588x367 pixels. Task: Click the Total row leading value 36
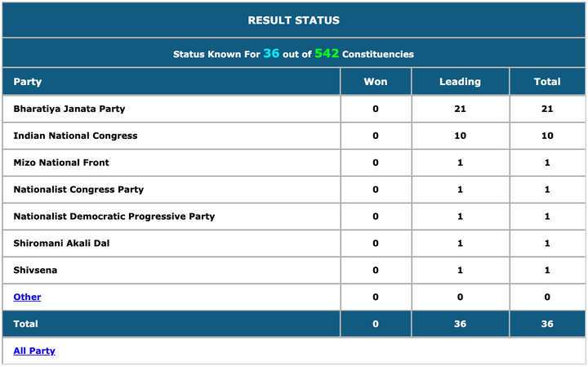(460, 324)
